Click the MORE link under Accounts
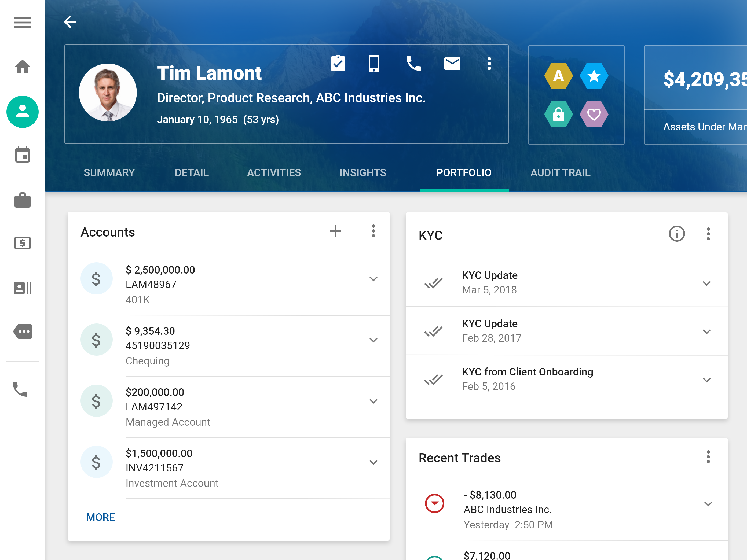 (x=100, y=517)
